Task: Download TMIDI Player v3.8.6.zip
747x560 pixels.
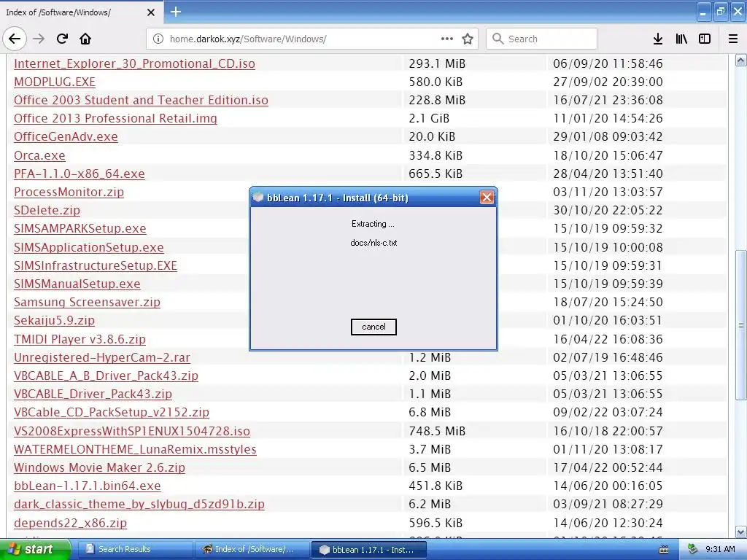Action: 80,339
